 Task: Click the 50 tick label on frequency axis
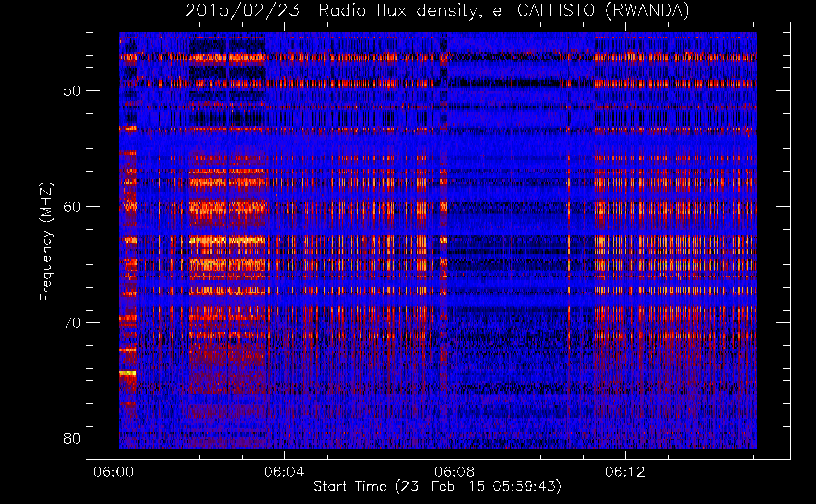pyautogui.click(x=72, y=91)
